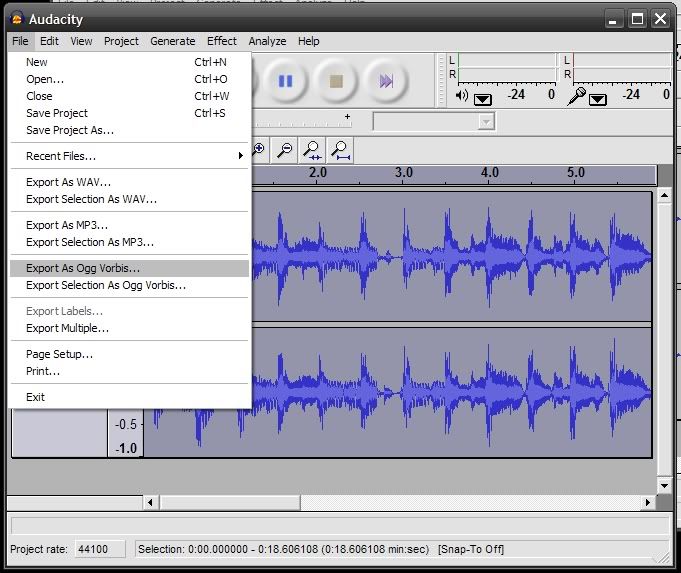Stop playback with the Stop button
This screenshot has width=681, height=573.
click(336, 81)
